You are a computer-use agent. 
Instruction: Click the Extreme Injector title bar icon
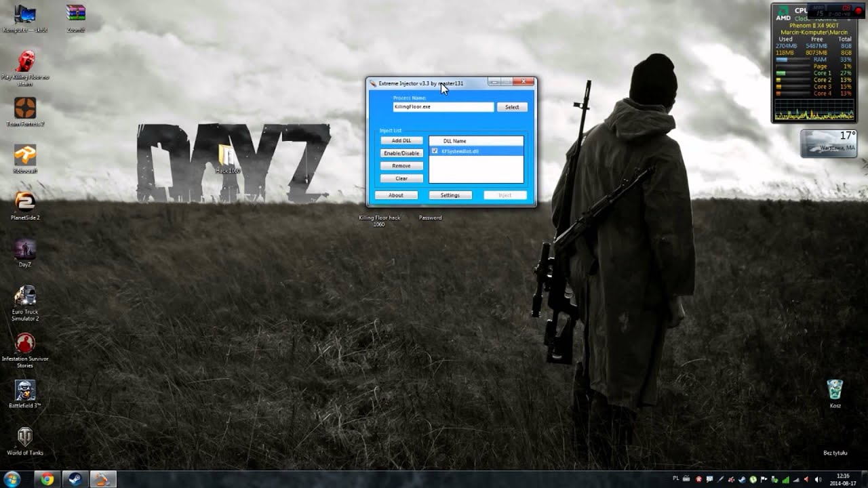click(x=373, y=83)
